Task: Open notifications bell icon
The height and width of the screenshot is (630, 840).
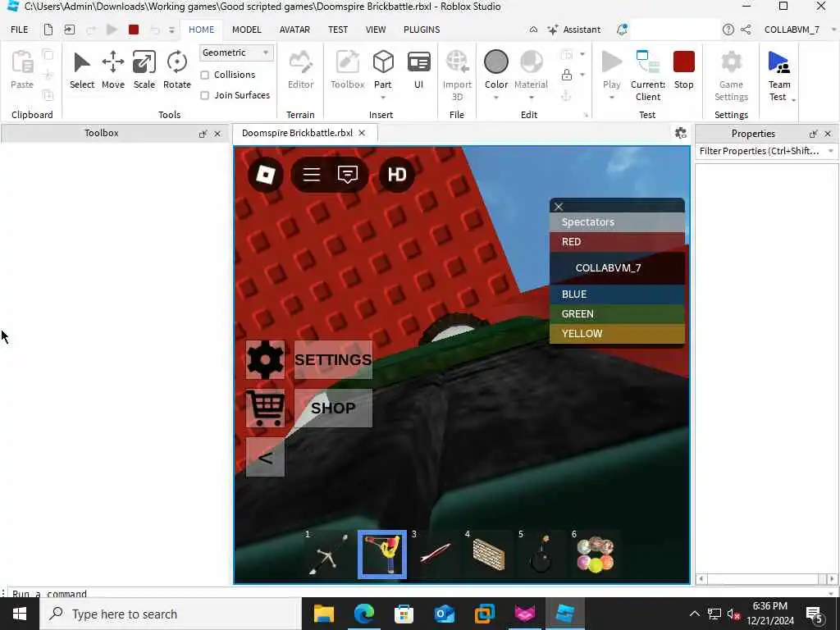Action: tap(622, 30)
